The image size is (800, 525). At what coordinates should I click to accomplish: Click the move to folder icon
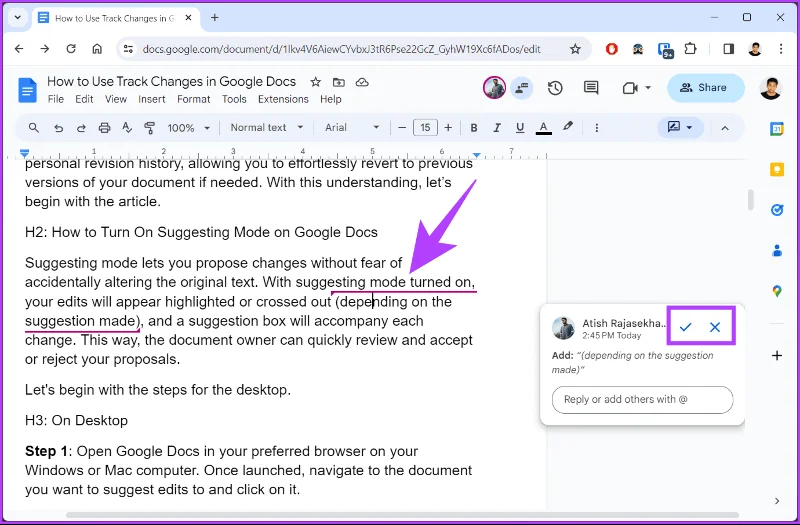point(338,82)
